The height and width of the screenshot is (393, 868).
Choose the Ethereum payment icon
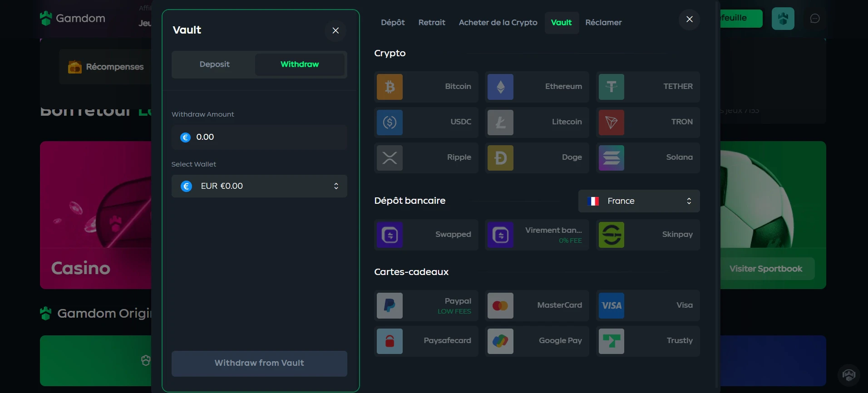click(x=500, y=87)
